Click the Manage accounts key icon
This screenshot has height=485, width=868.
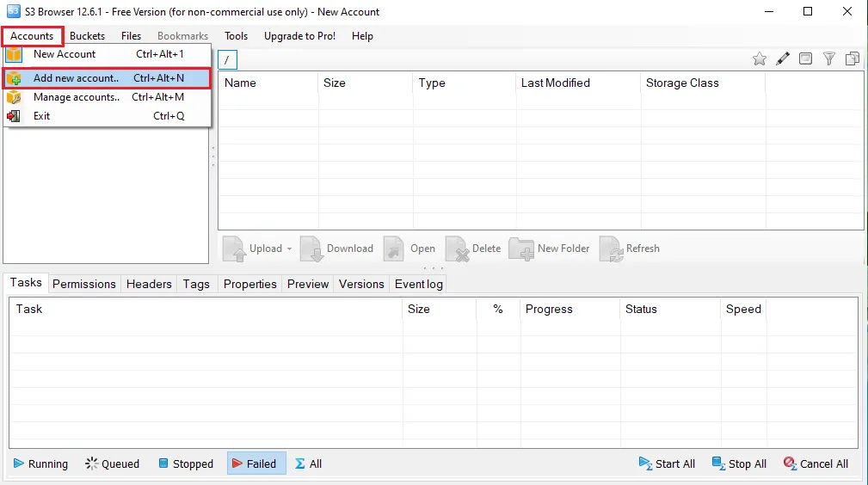pyautogui.click(x=14, y=97)
